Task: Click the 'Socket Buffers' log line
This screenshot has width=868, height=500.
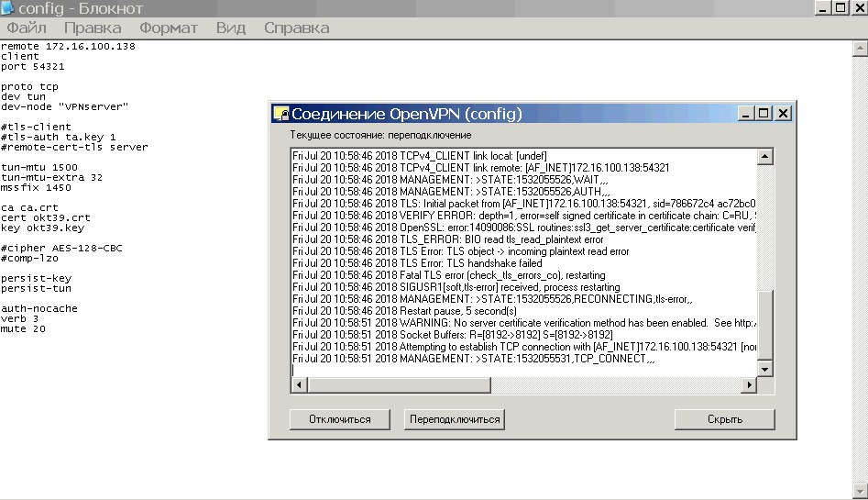Action: coord(452,335)
